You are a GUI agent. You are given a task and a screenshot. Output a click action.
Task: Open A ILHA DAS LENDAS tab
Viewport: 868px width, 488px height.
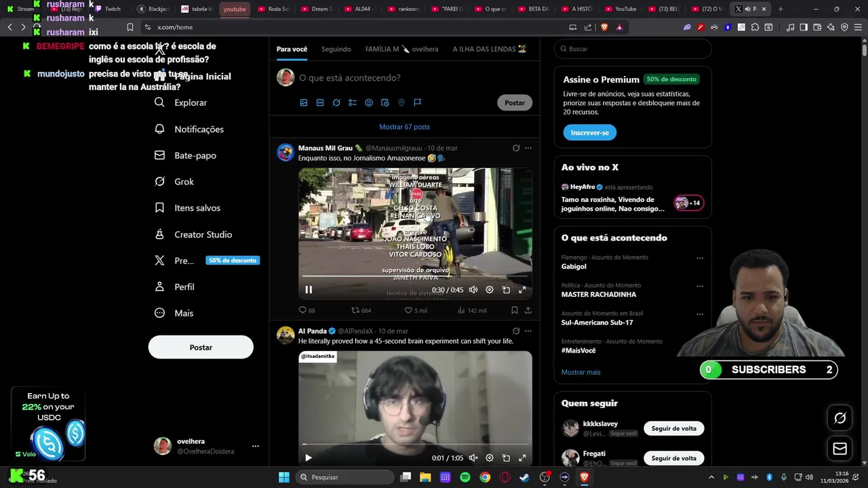click(490, 49)
